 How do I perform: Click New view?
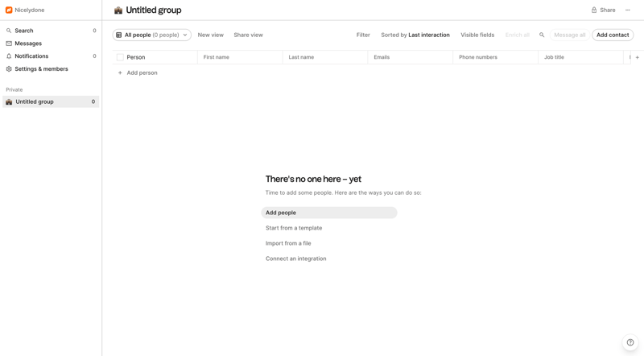click(x=211, y=35)
